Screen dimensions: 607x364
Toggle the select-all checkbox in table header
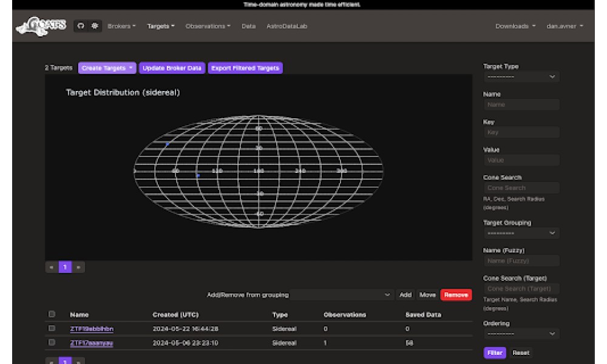point(52,314)
